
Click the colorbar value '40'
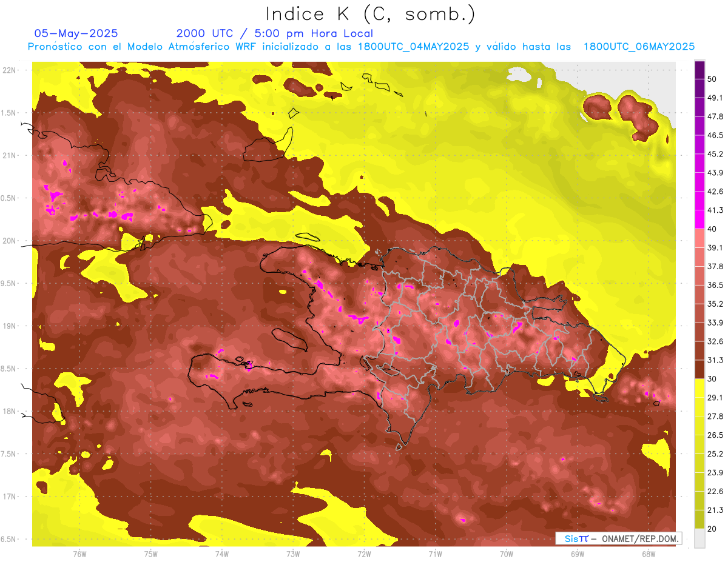(x=713, y=229)
